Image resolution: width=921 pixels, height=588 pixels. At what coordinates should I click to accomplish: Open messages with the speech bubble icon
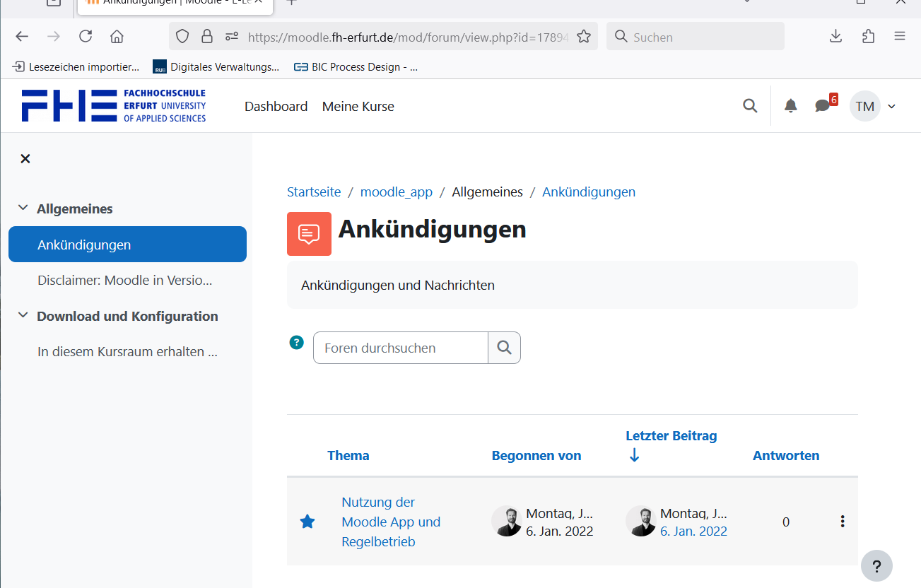[822, 106]
